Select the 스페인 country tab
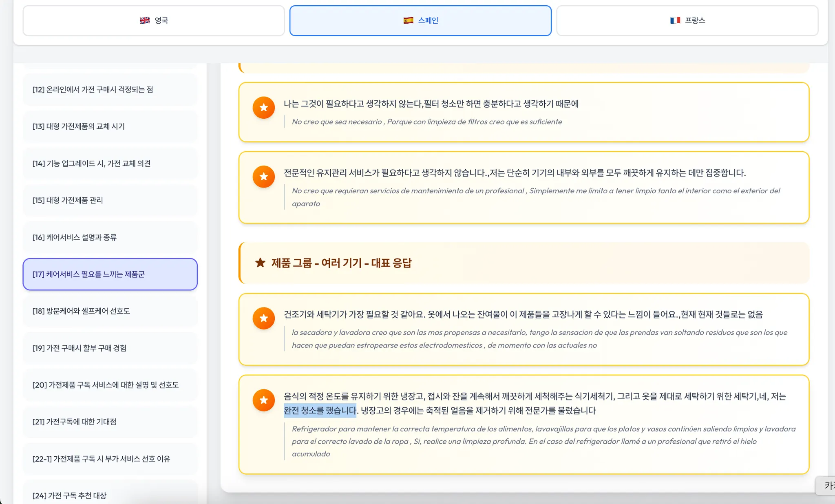The width and height of the screenshot is (835, 504). click(420, 20)
